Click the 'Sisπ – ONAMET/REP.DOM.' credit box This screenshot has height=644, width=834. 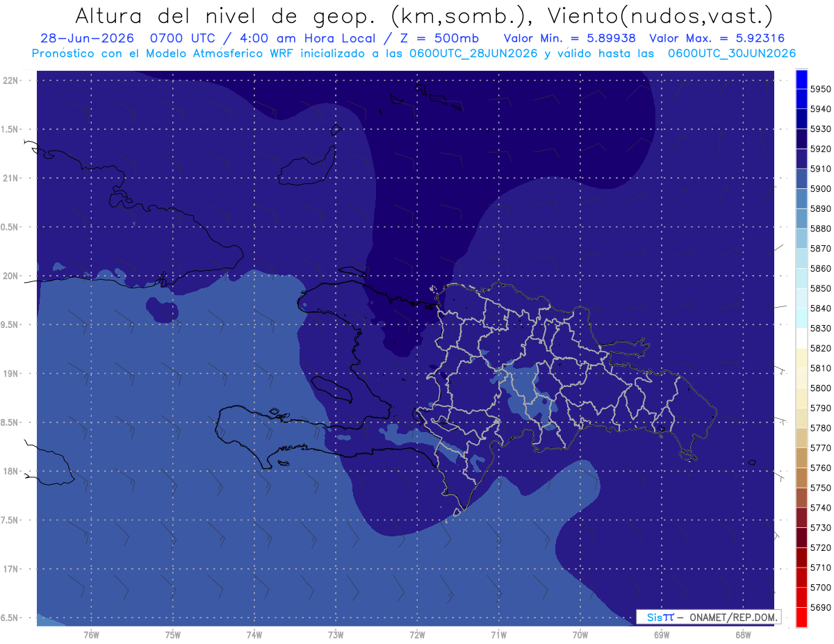point(709,617)
